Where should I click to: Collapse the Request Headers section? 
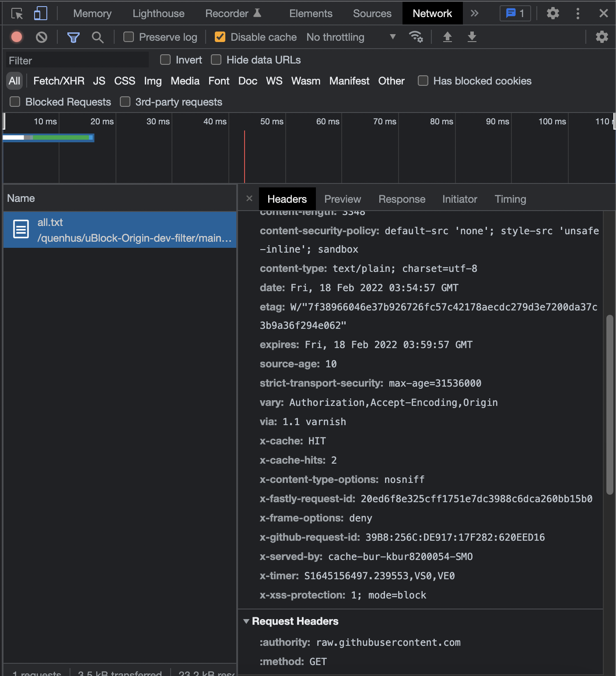[246, 621]
